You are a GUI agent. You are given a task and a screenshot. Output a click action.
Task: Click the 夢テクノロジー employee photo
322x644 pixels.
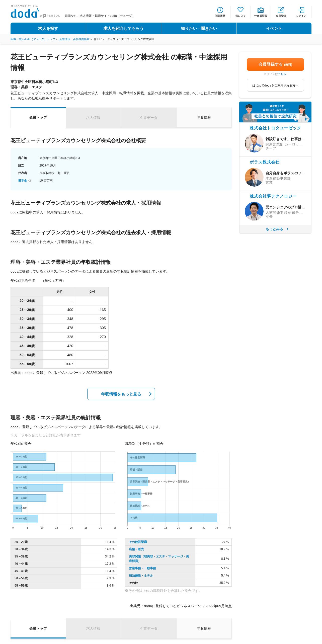(254, 211)
